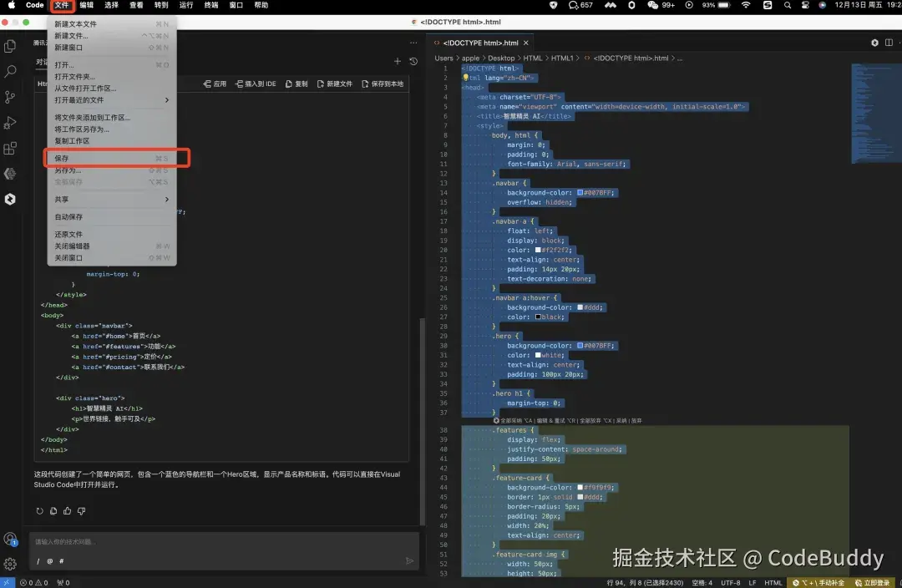Open Control Center in the menu bar
902x588 pixels.
coord(805,5)
